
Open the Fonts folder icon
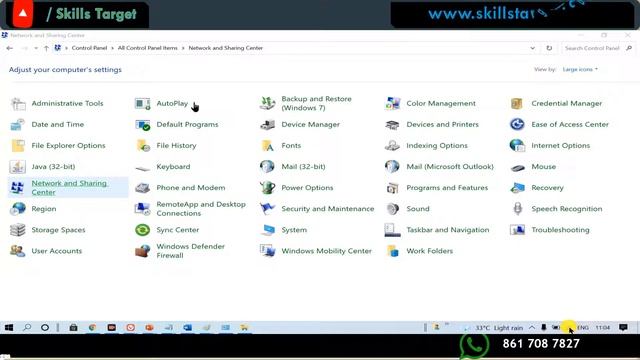click(x=267, y=146)
